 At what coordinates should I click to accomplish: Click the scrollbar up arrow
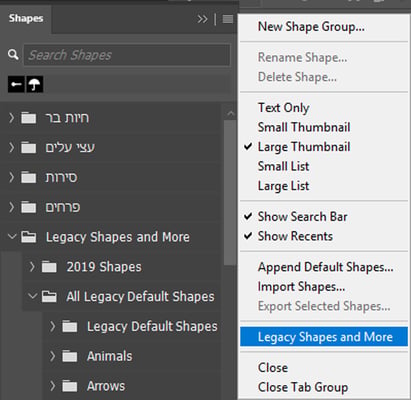click(x=230, y=114)
